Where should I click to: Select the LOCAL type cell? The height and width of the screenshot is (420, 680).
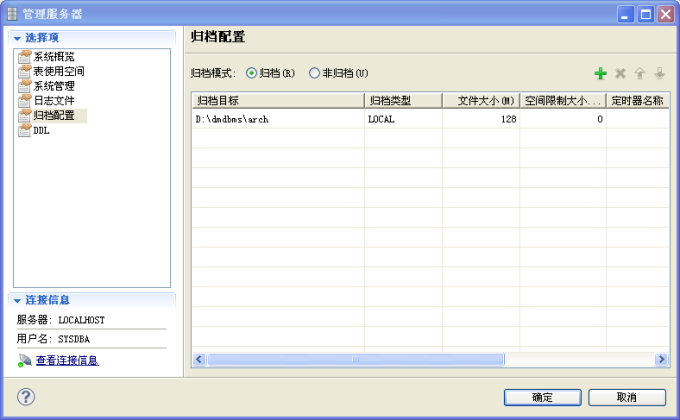coord(403,119)
